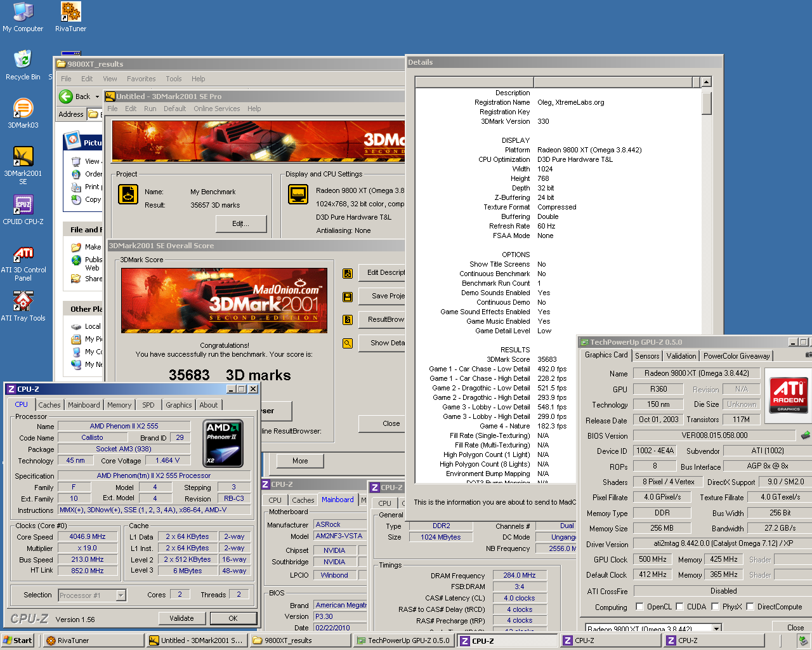Toggle OpenCL checkbox in GPU-Z

pos(639,607)
